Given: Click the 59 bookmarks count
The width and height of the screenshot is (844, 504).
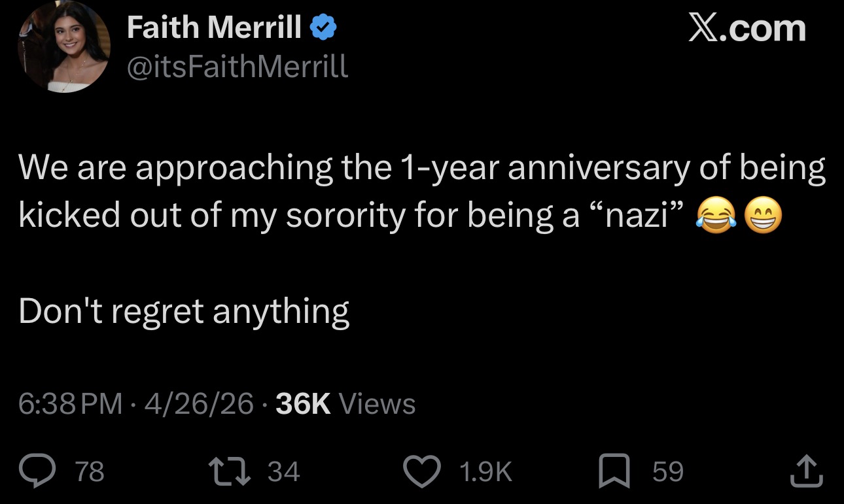Looking at the screenshot, I should (668, 471).
